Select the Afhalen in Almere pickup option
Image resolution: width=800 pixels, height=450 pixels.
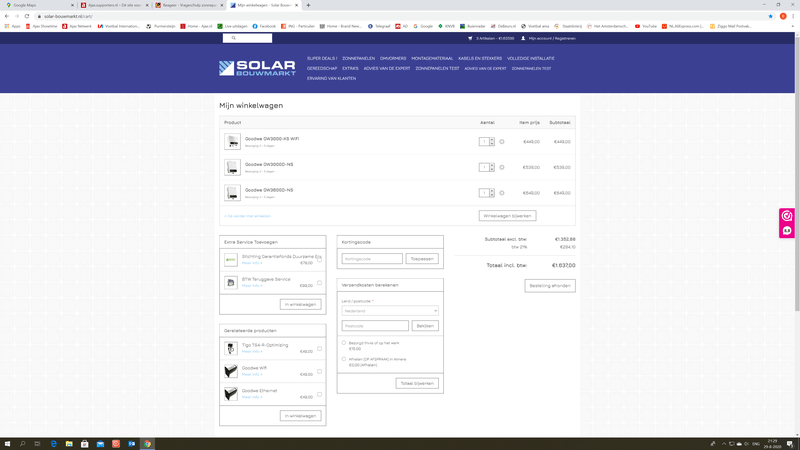pyautogui.click(x=344, y=359)
